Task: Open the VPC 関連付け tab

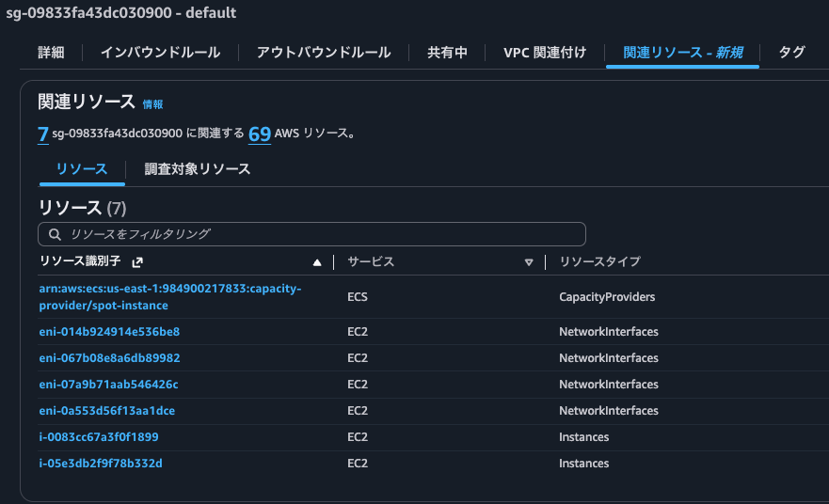Action: [545, 53]
